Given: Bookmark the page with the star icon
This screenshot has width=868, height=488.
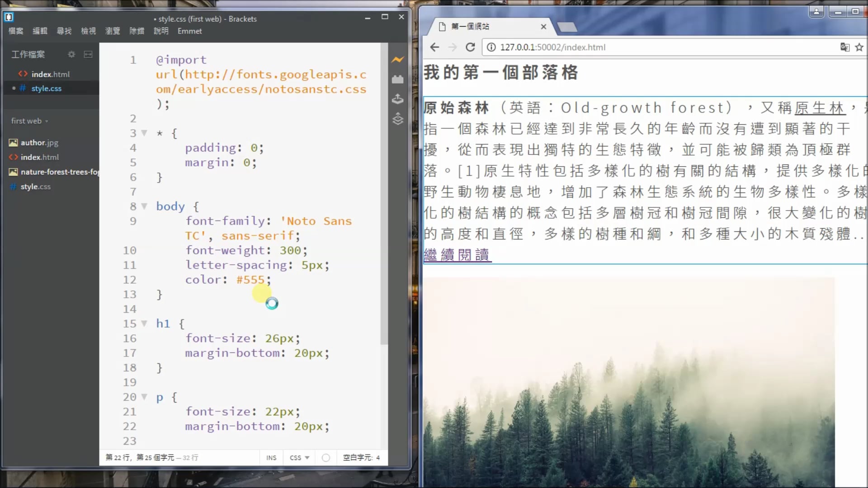Looking at the screenshot, I should [859, 47].
